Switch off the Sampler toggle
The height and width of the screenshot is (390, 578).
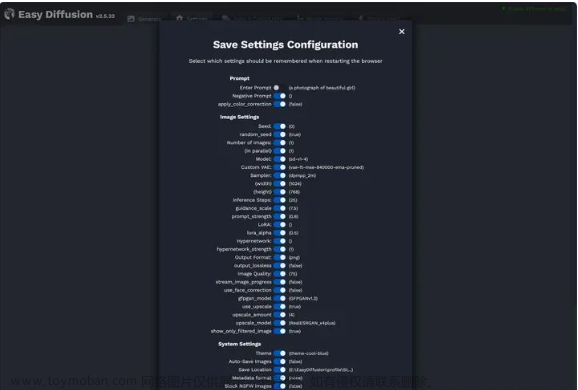pos(280,175)
